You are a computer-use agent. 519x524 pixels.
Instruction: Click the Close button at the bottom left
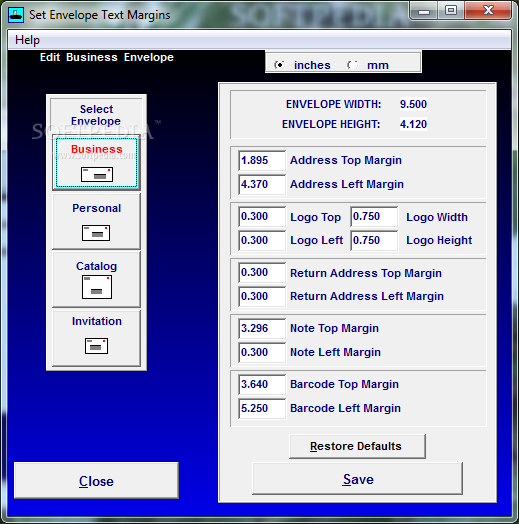[x=96, y=481]
